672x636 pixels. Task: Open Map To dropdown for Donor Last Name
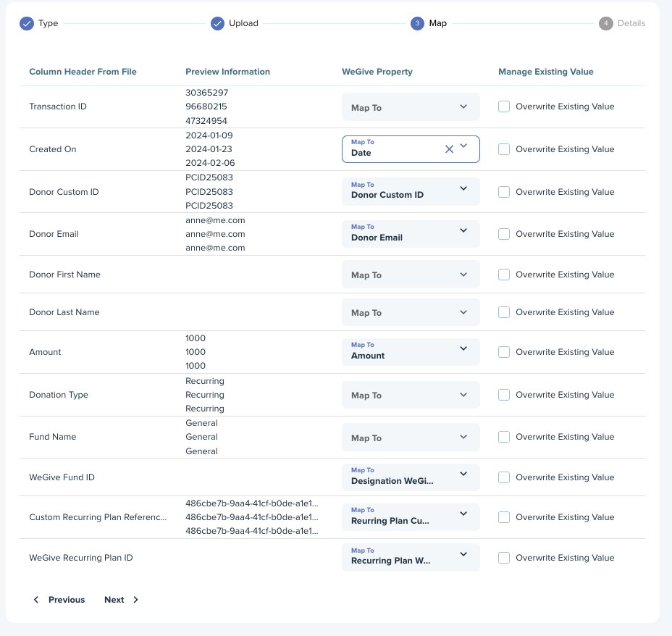click(411, 312)
